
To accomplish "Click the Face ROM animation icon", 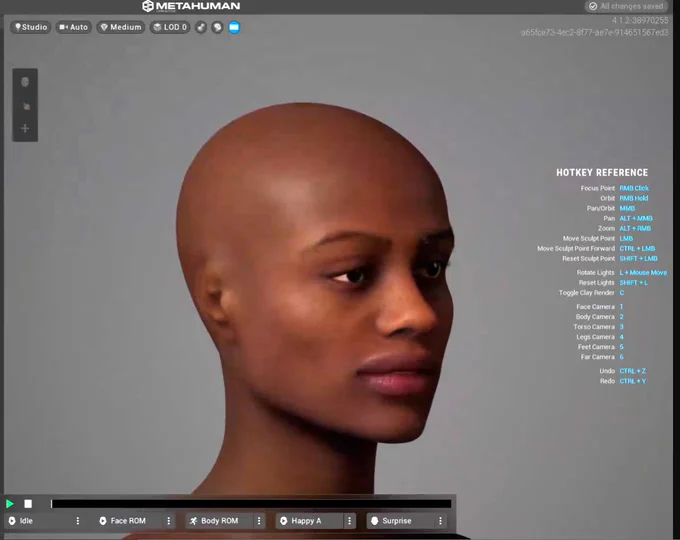I will point(103,521).
